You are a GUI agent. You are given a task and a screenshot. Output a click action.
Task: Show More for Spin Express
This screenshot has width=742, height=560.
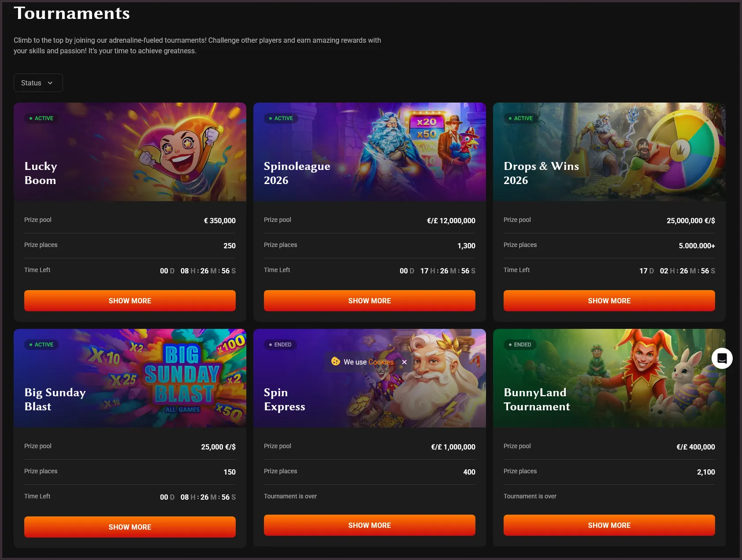[x=369, y=525]
